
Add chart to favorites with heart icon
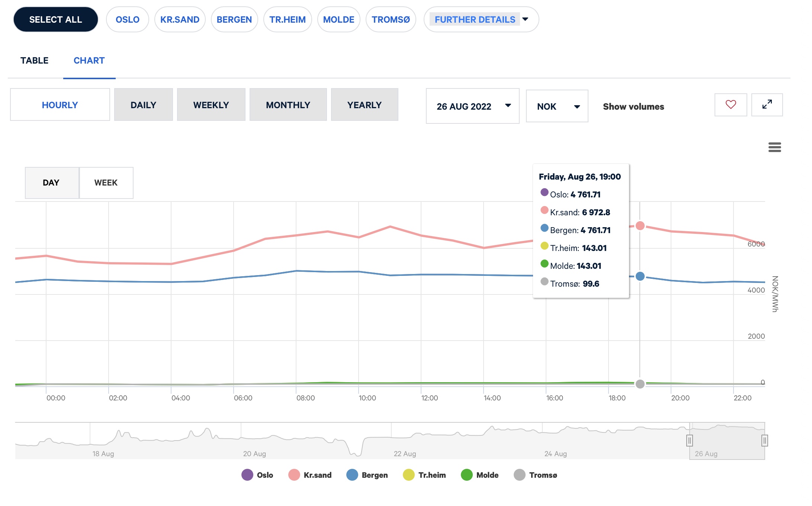731,105
